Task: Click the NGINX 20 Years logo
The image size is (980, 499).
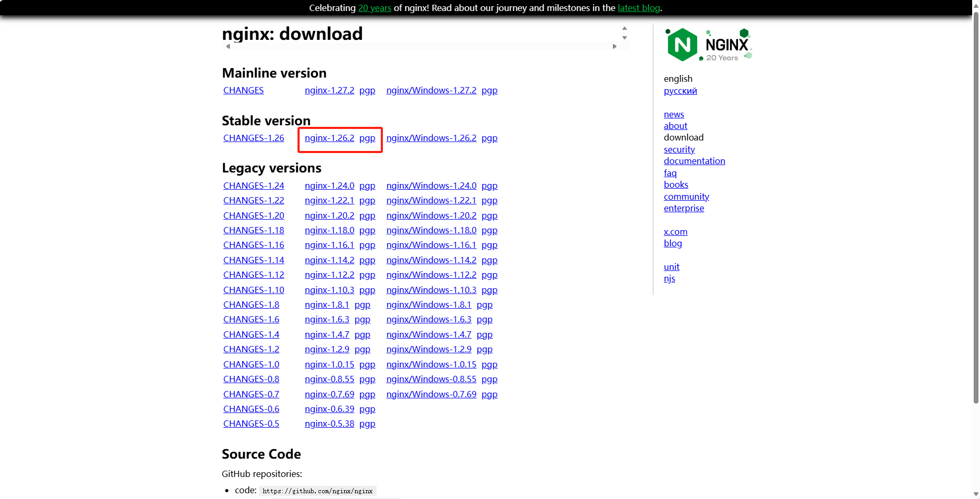Action: tap(708, 45)
